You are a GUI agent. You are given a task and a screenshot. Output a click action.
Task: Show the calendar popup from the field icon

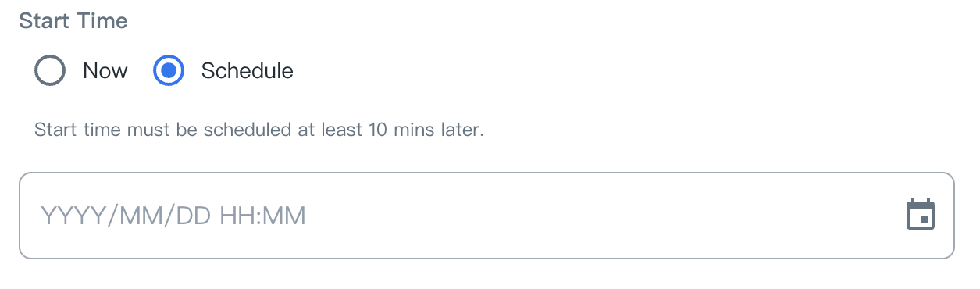coord(921,215)
